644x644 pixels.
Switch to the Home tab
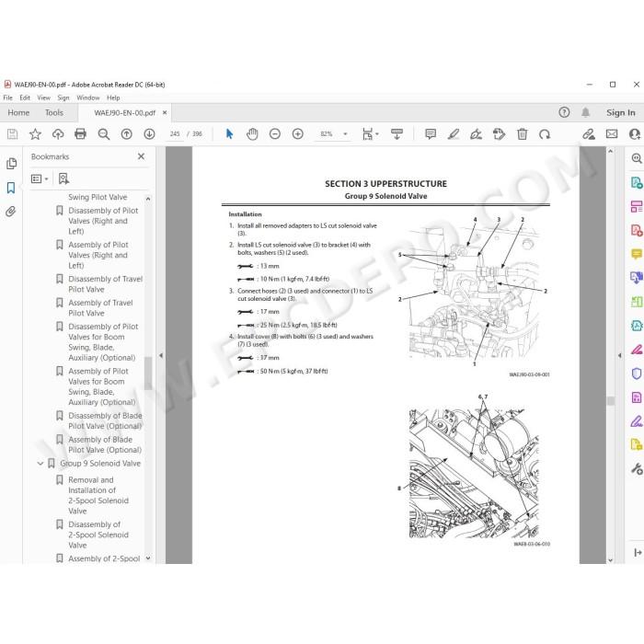18,112
